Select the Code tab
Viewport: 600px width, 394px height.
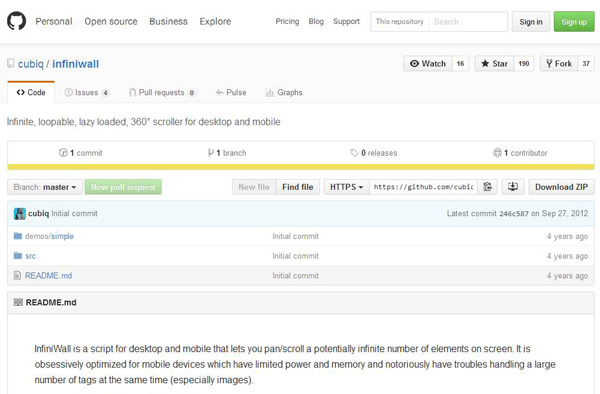(31, 92)
